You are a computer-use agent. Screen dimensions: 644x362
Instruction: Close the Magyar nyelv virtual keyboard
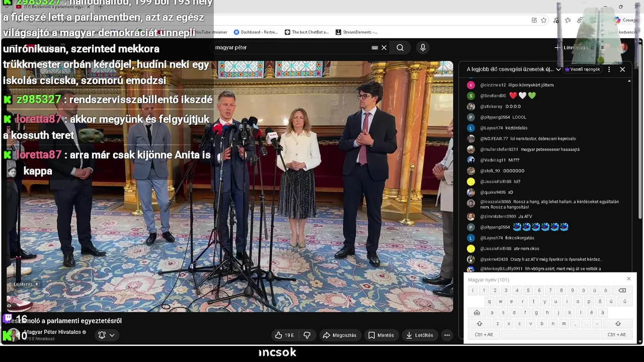pyautogui.click(x=628, y=279)
